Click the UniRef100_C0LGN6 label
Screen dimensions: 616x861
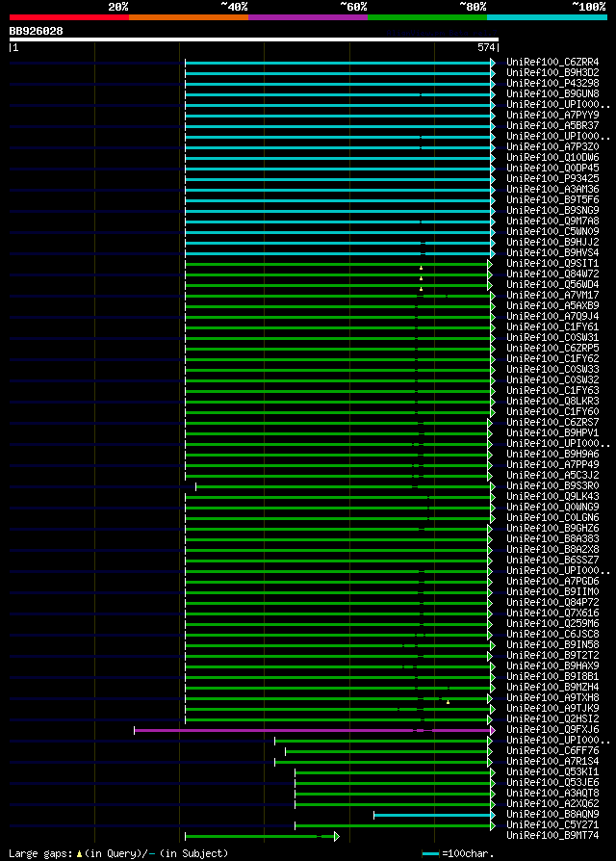pyautogui.click(x=552, y=518)
